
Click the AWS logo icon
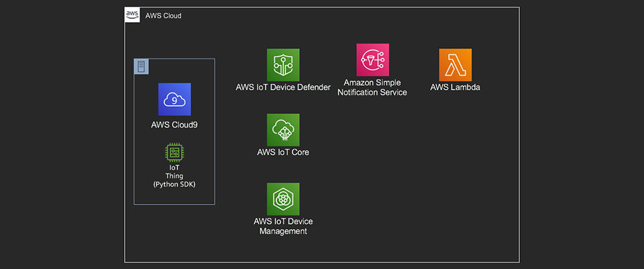coord(132,15)
